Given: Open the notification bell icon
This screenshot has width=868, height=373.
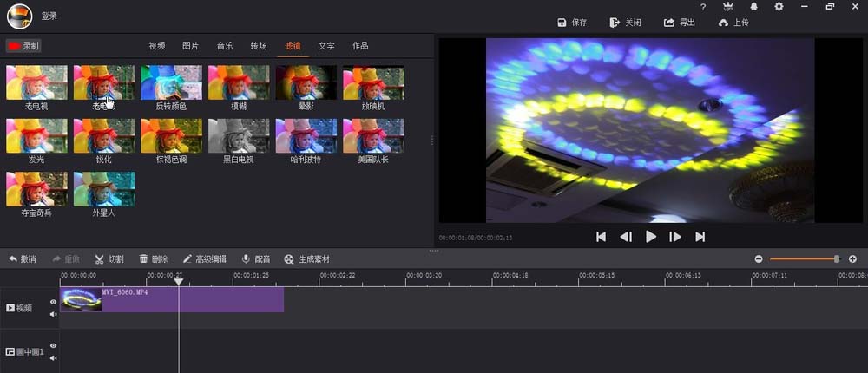Looking at the screenshot, I should tap(754, 7).
